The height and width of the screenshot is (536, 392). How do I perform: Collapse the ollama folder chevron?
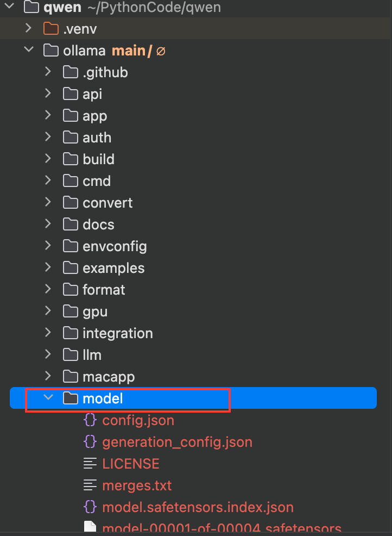[28, 51]
